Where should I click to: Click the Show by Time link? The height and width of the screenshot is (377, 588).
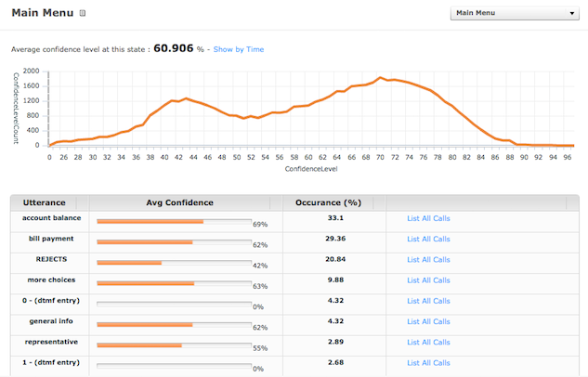(239, 49)
